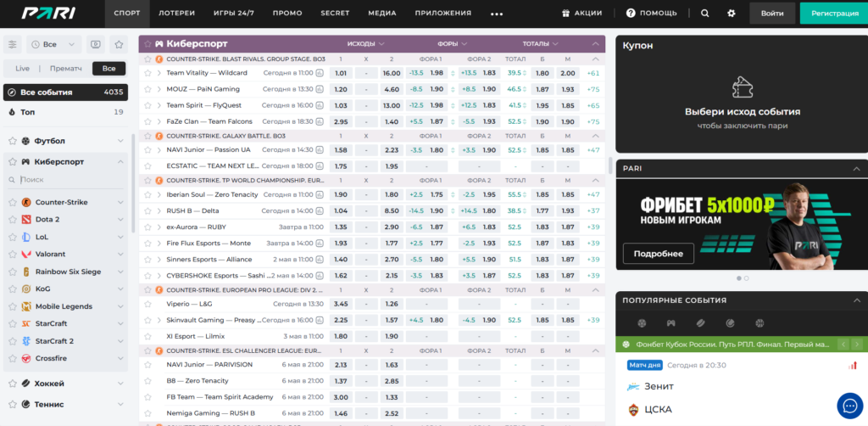
Task: Click the Войти button
Action: (x=772, y=14)
